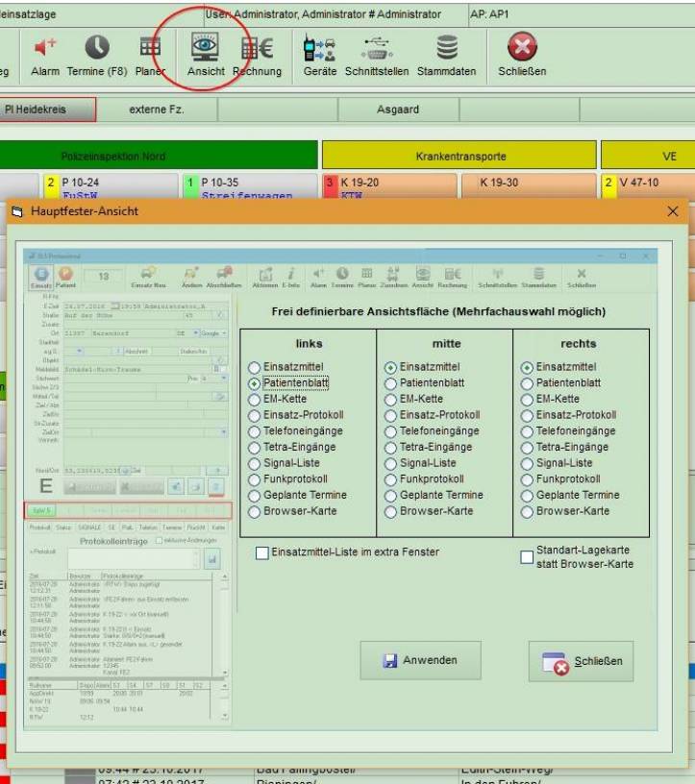The height and width of the screenshot is (784, 695).
Task: Open the Asgaard tab
Action: [x=397, y=110]
